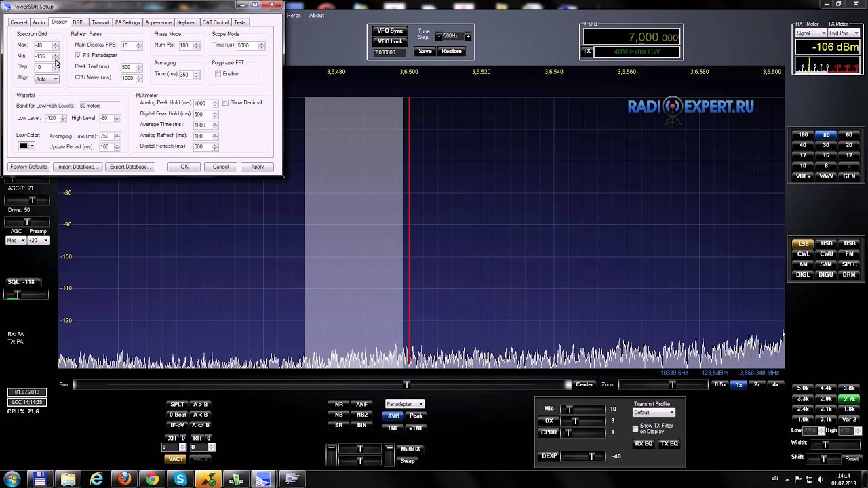Viewport: 868px width, 488px height.
Task: Increase the Spectrum Grid Min value stepper
Action: [56, 54]
